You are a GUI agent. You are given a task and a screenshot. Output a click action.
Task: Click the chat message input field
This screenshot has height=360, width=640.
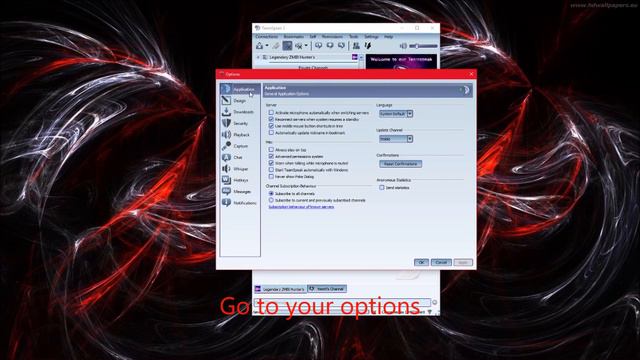(342, 302)
